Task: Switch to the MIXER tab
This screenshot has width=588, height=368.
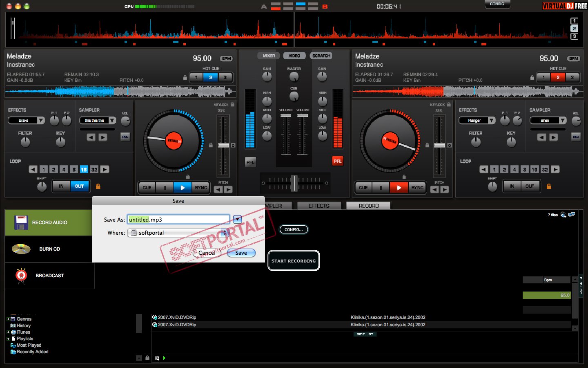Action: pyautogui.click(x=269, y=56)
